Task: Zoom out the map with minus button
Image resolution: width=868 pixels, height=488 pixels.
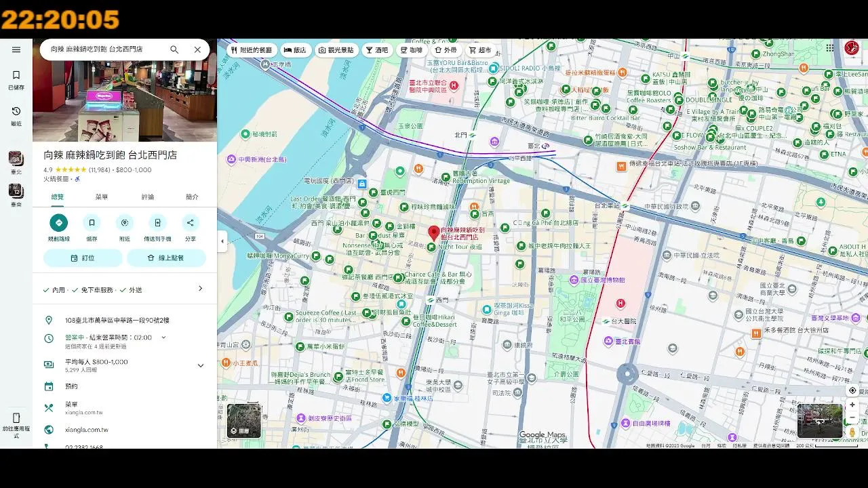Action: point(852,418)
